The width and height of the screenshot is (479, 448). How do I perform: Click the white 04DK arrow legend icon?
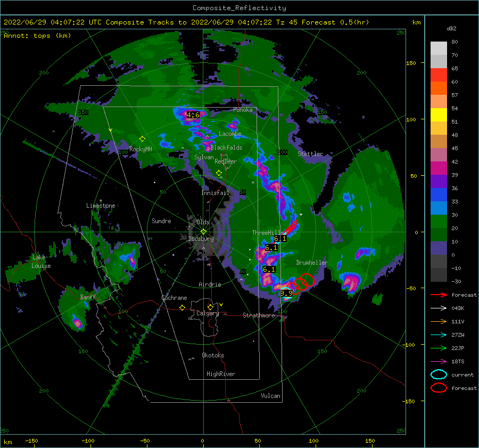click(x=439, y=308)
